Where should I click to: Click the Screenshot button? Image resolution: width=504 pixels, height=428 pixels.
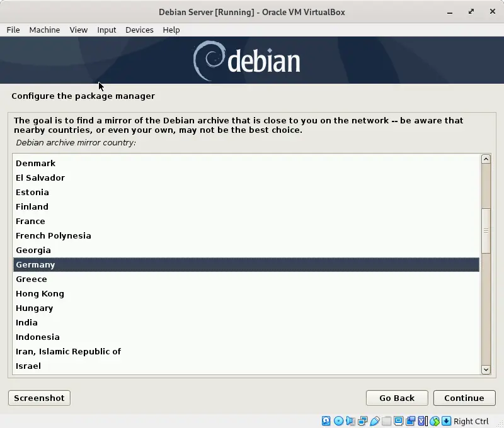click(39, 398)
